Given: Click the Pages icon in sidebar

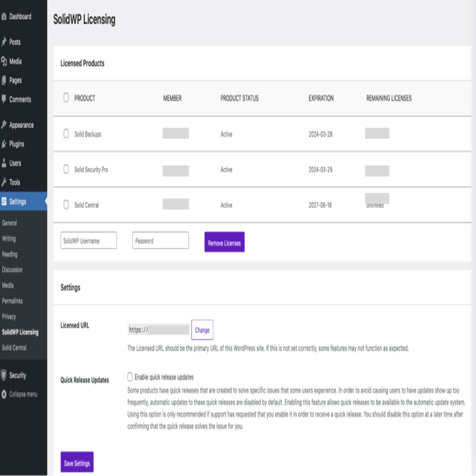Looking at the screenshot, I should point(4,80).
